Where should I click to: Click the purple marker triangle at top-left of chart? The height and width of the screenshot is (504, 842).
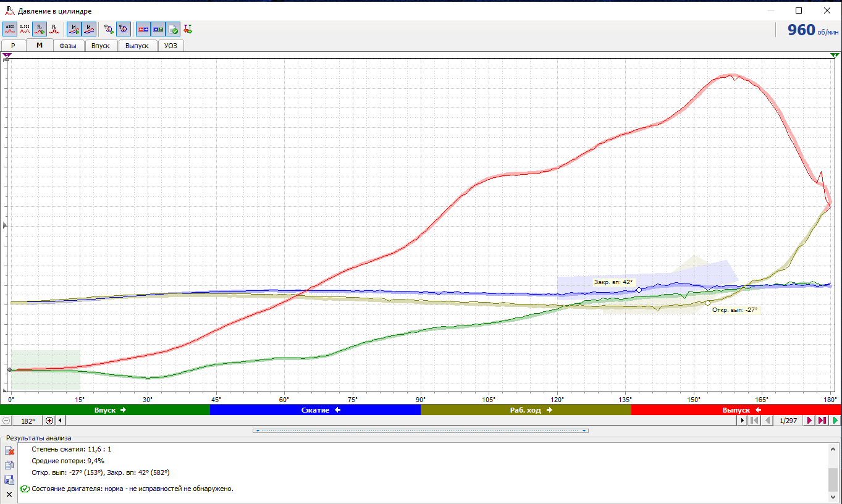[x=7, y=56]
